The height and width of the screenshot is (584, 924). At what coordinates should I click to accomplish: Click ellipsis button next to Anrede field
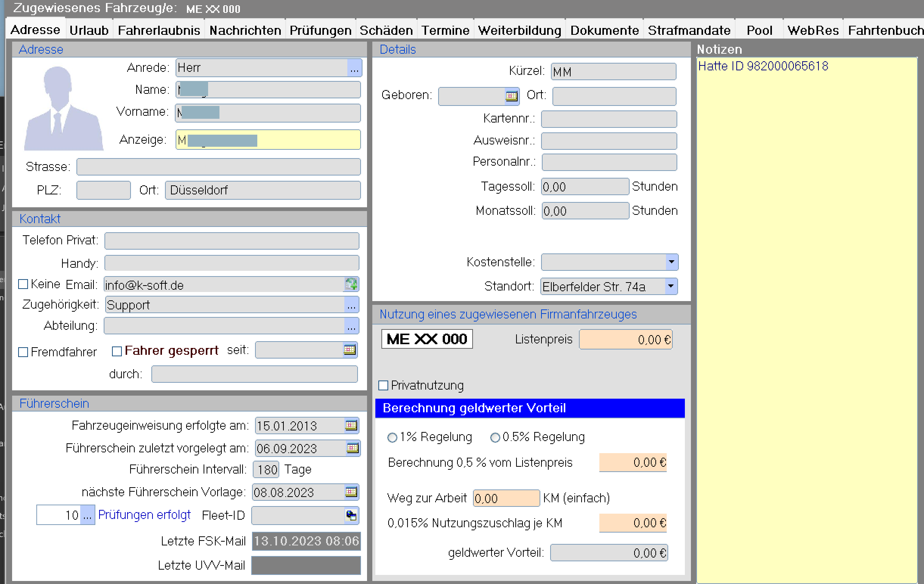click(x=354, y=68)
